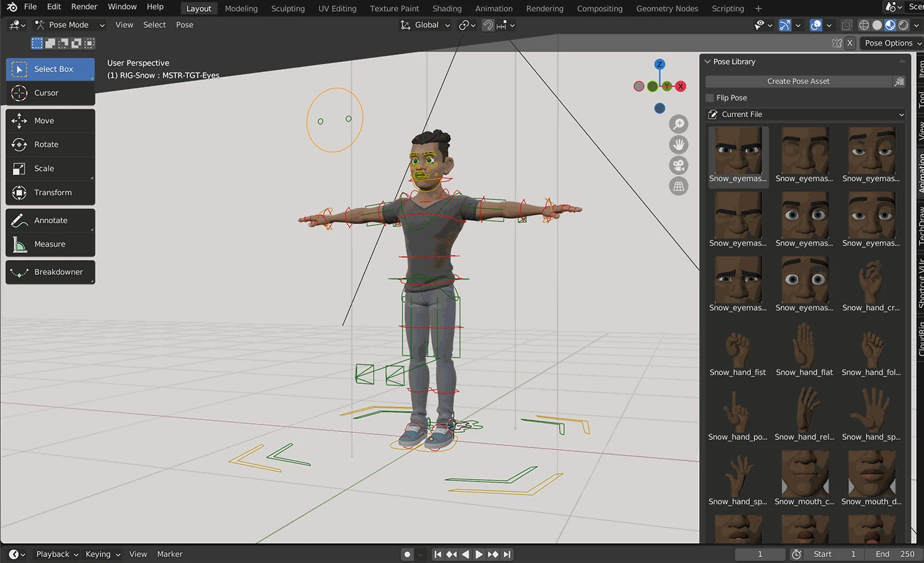Viewport: 924px width, 563px height.
Task: Enable the Flip Pose checkbox
Action: [710, 98]
